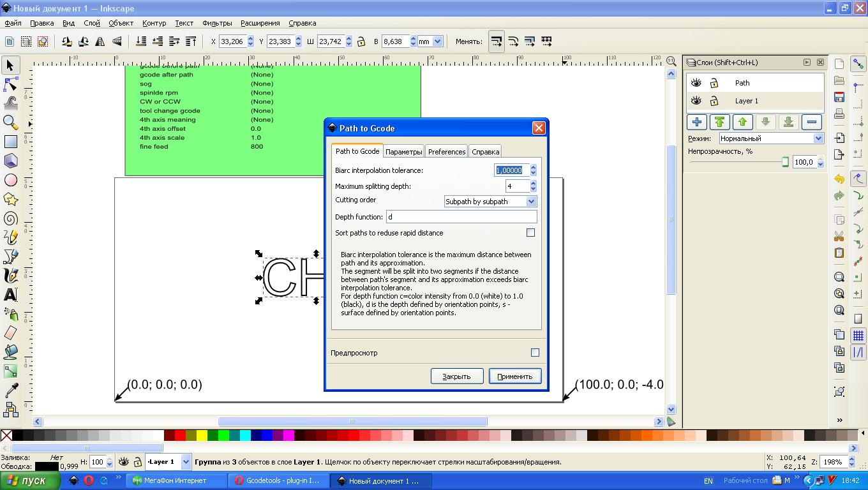Screen dimensions: 868x490
Task: Select the Ellipse tool
Action: coord(10,180)
